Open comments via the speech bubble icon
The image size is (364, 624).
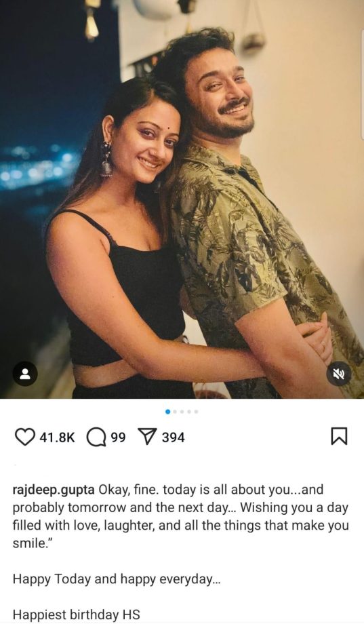(x=96, y=437)
